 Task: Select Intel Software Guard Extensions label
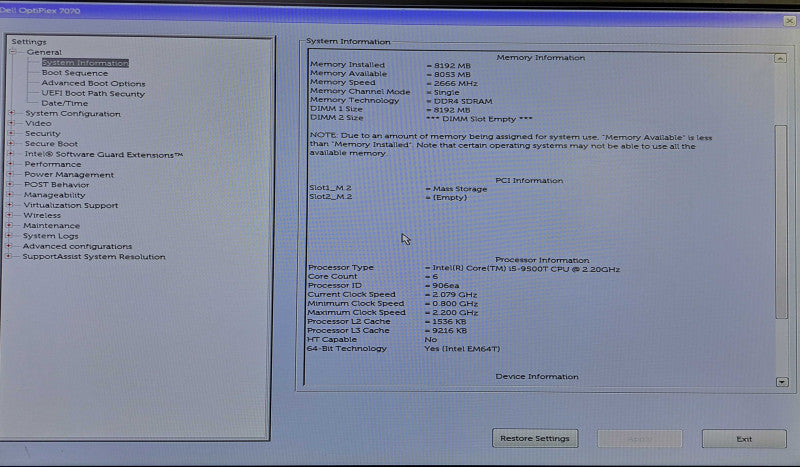(x=104, y=154)
